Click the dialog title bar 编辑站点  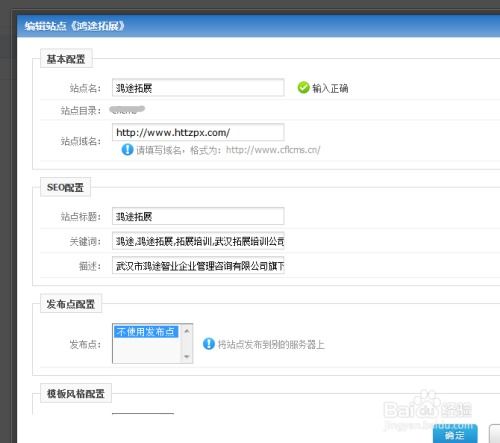(258, 26)
